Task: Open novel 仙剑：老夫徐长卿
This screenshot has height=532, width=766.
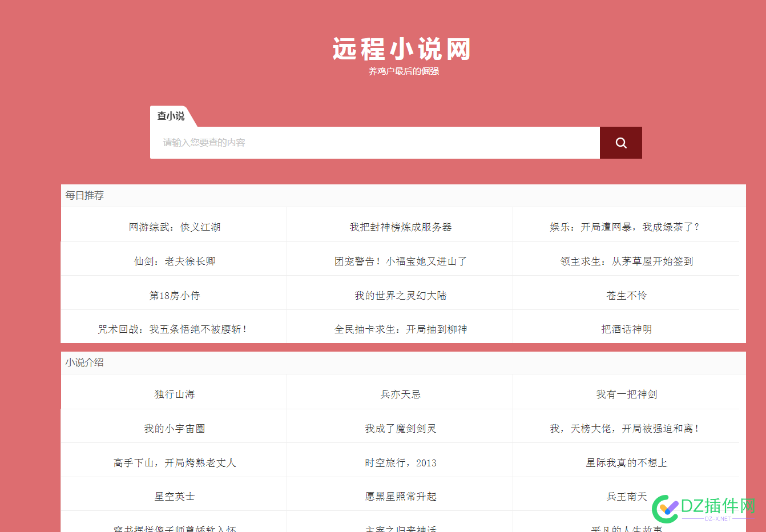Action: pyautogui.click(x=174, y=261)
